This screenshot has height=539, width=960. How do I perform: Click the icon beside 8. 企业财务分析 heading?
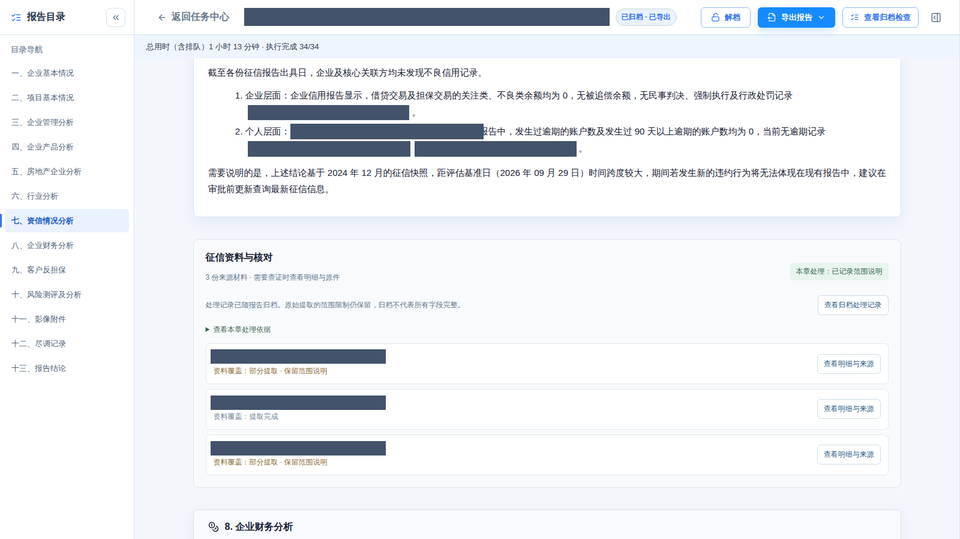(x=213, y=527)
